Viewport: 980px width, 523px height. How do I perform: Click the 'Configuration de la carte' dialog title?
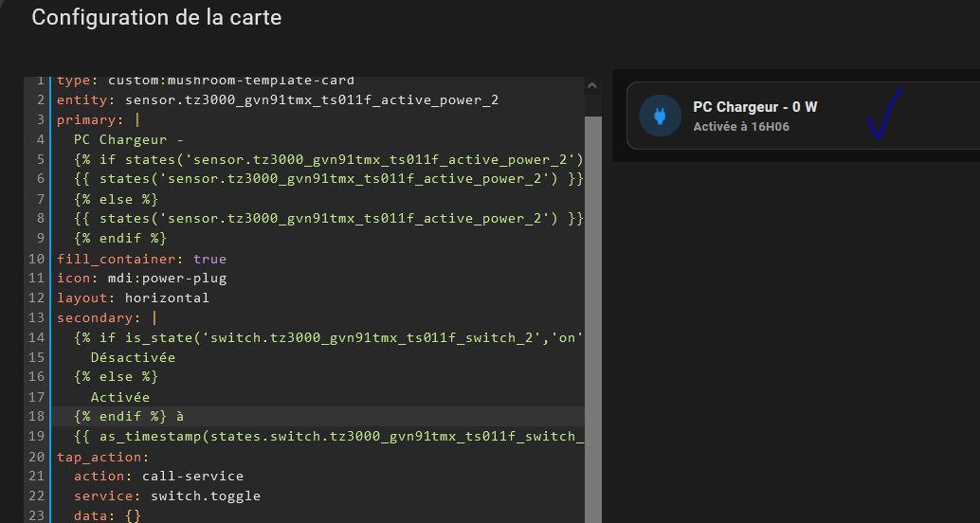point(156,17)
